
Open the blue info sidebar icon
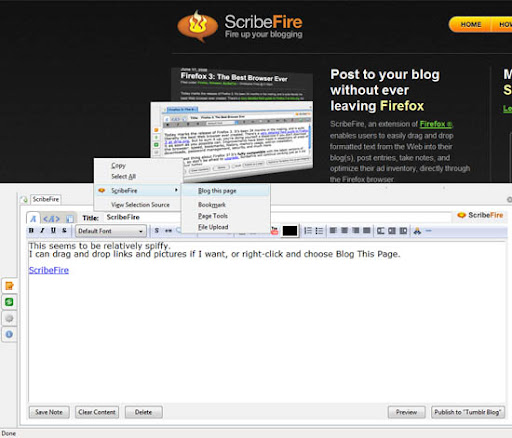pos(9,334)
